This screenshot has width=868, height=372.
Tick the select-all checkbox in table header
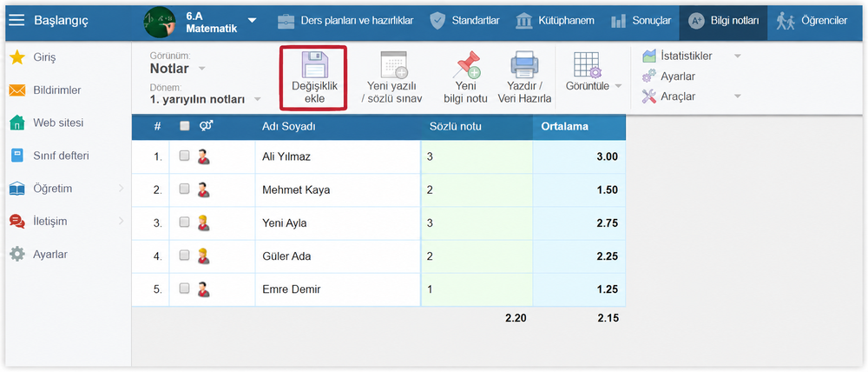coord(184,126)
